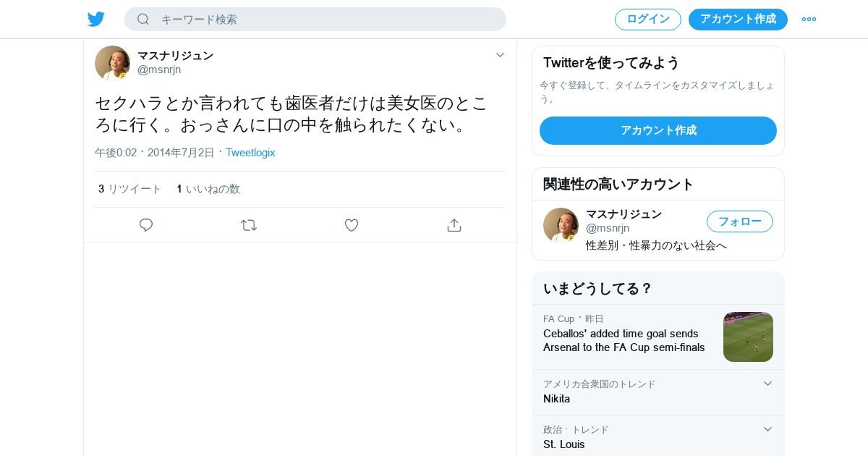The height and width of the screenshot is (456, 868).
Task: Expand options for the St. Louis trend
Action: 767,429
